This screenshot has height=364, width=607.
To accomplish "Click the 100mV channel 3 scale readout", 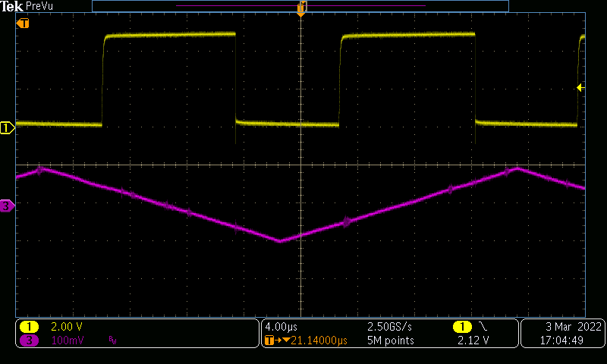I will [x=67, y=340].
